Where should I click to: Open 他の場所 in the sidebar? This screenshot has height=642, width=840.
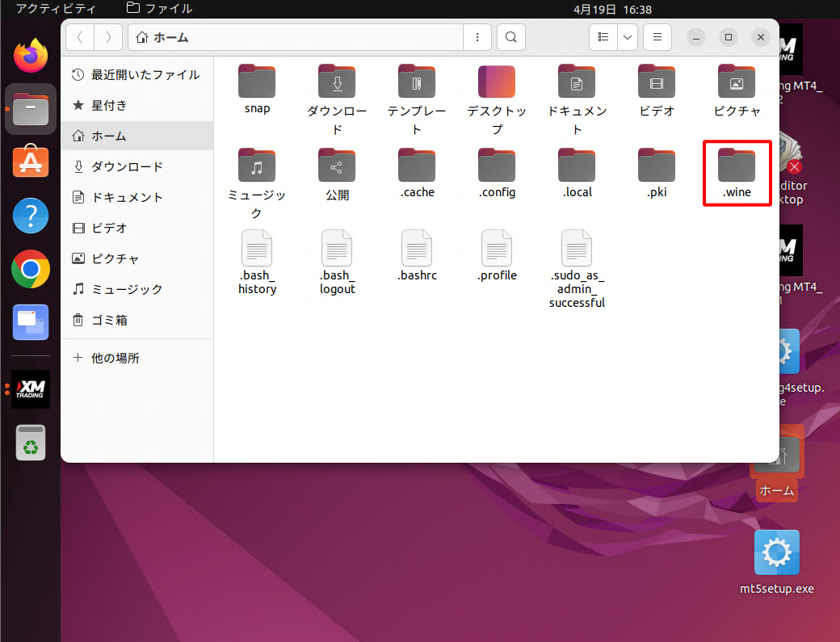(115, 358)
